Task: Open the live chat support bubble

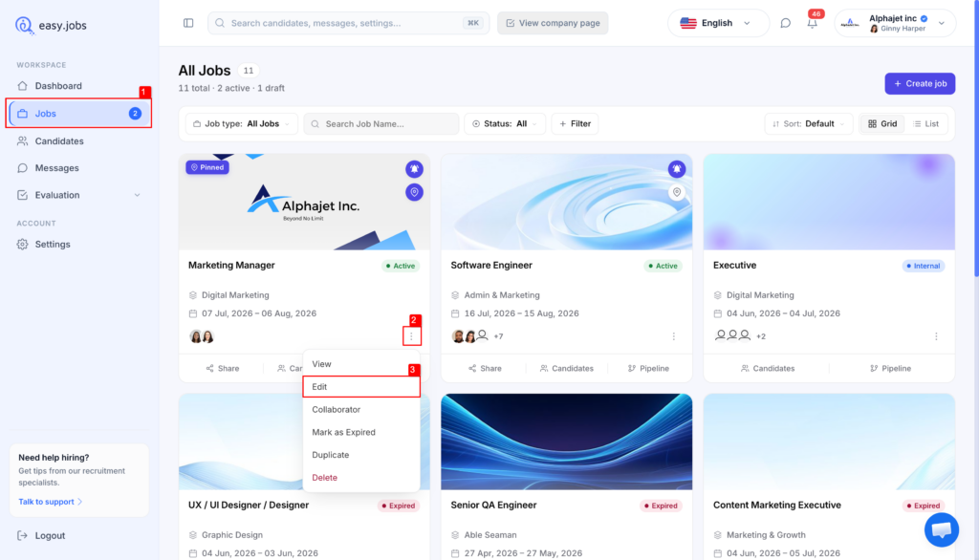Action: pyautogui.click(x=942, y=530)
